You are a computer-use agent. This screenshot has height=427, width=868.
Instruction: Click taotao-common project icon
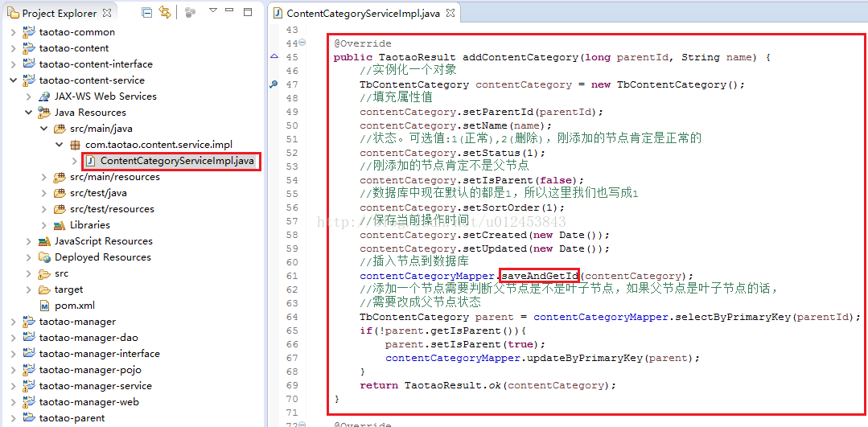pyautogui.click(x=29, y=32)
